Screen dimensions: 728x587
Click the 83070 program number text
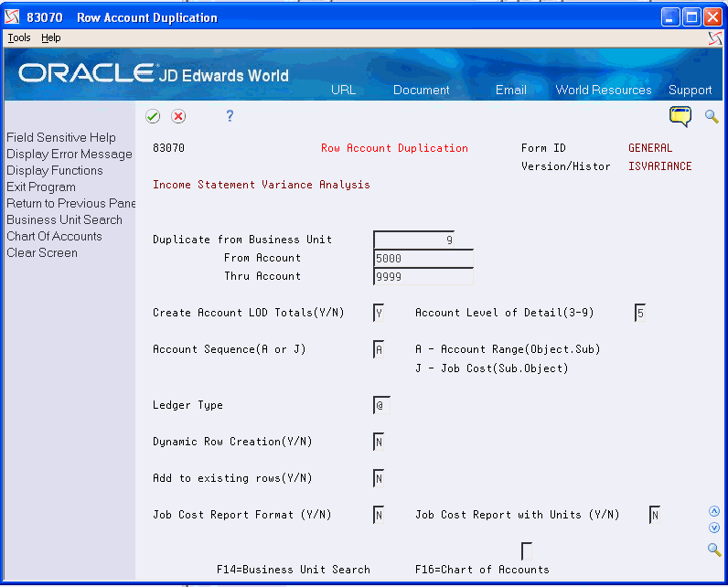168,148
